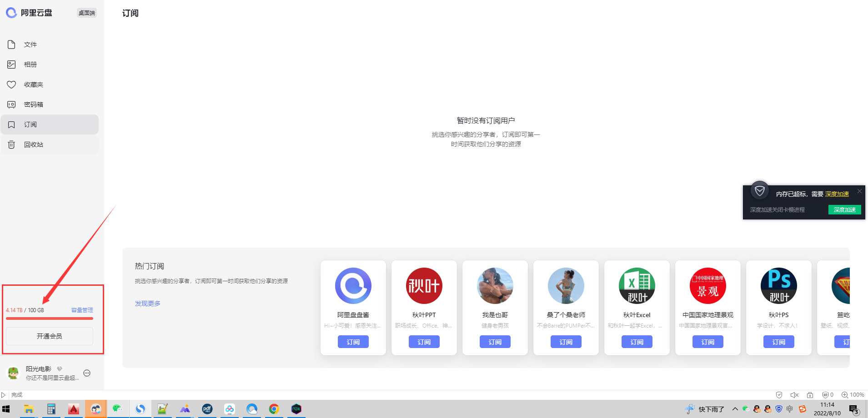The width and height of the screenshot is (868, 418).
Task: Click the more options icon beside 阳光电影
Action: (x=87, y=373)
